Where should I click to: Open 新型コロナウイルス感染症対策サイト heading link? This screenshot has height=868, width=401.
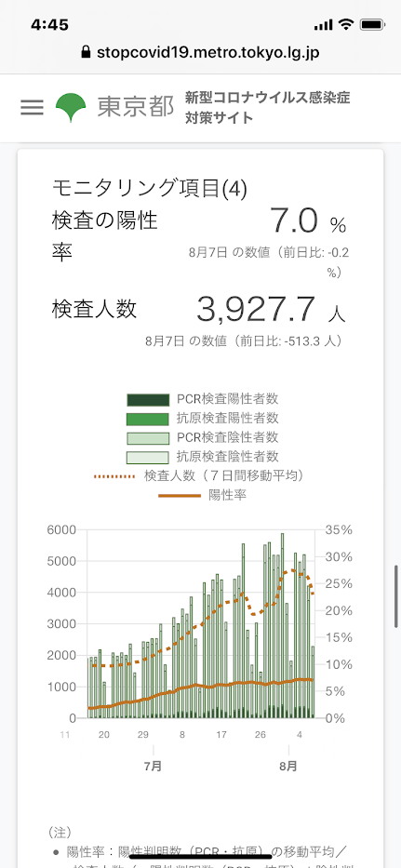click(268, 108)
